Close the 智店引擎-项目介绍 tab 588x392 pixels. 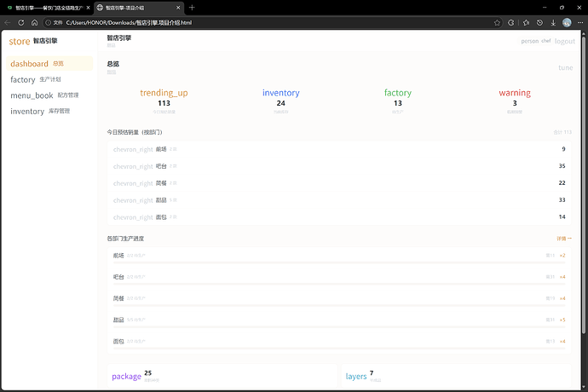[178, 8]
